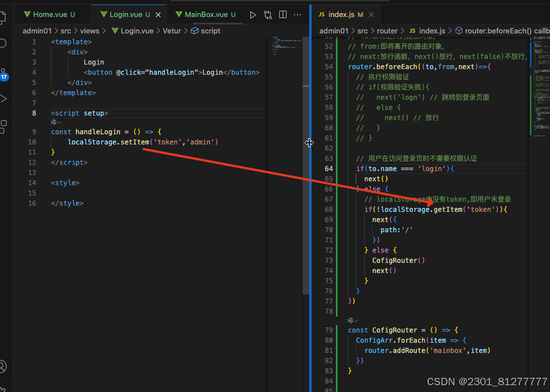Click localStorage.setItem on line 10
The image size is (550, 392).
[108, 142]
